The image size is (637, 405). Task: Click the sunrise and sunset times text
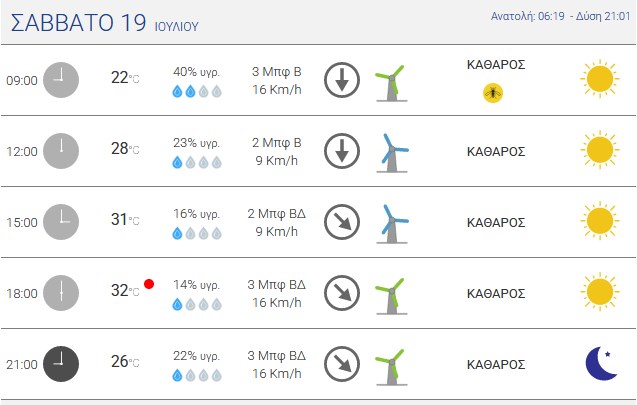pyautogui.click(x=560, y=16)
